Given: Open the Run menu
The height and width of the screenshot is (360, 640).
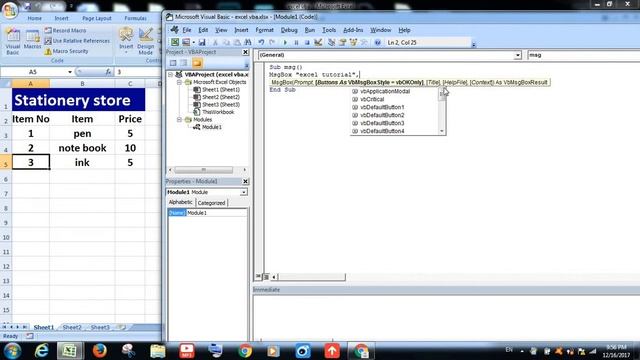Looking at the screenshot, I should 310,30.
